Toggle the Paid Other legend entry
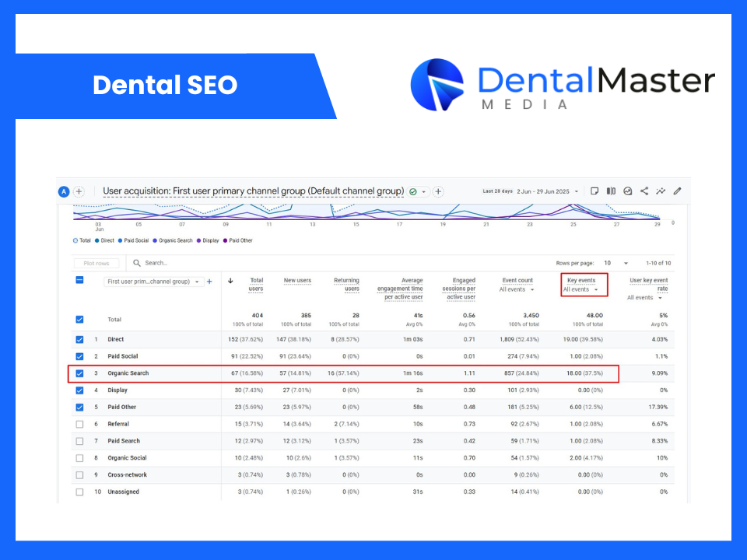747x560 pixels. [238, 240]
